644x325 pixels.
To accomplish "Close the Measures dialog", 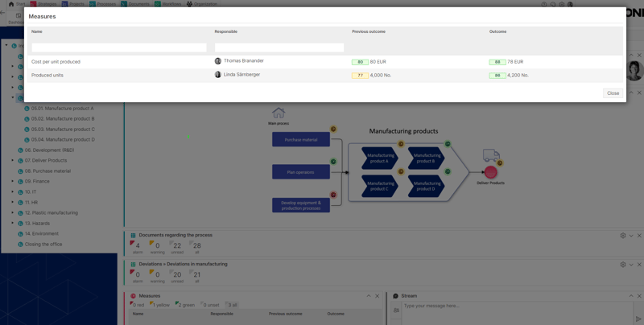I will click(x=613, y=93).
